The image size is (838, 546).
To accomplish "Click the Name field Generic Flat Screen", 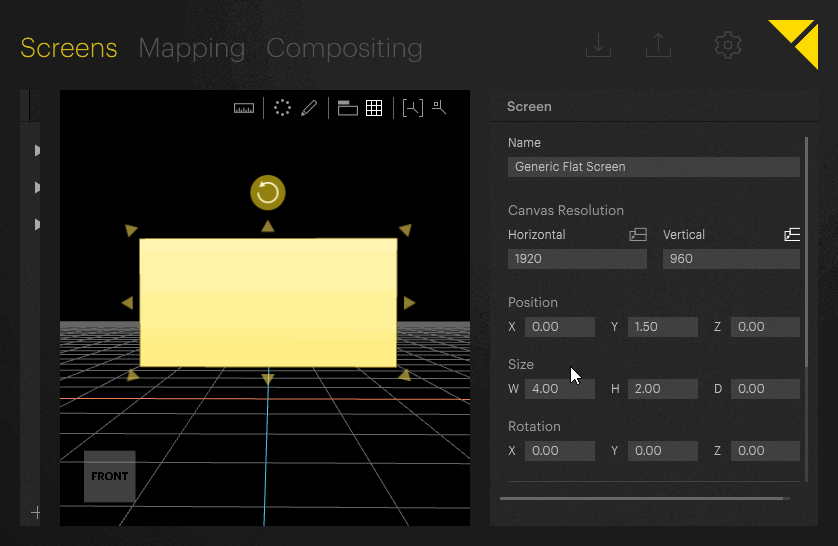I will (654, 167).
